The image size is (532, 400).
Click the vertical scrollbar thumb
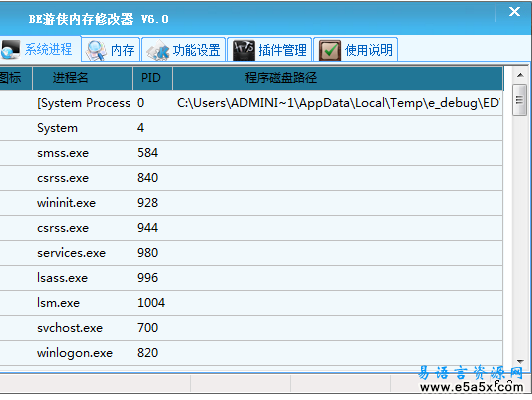pos(519,100)
